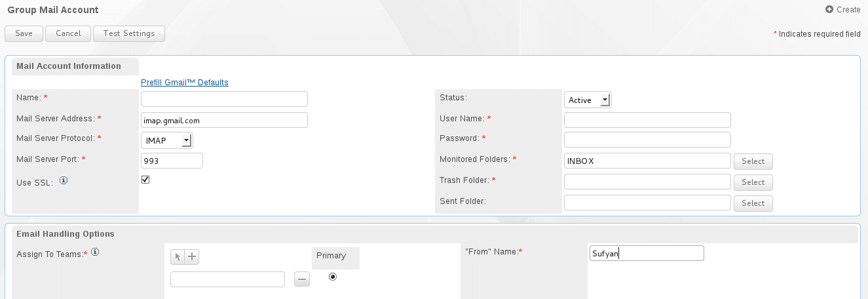Image resolution: width=868 pixels, height=299 pixels.
Task: Select the Primary team radio button
Action: tap(333, 277)
